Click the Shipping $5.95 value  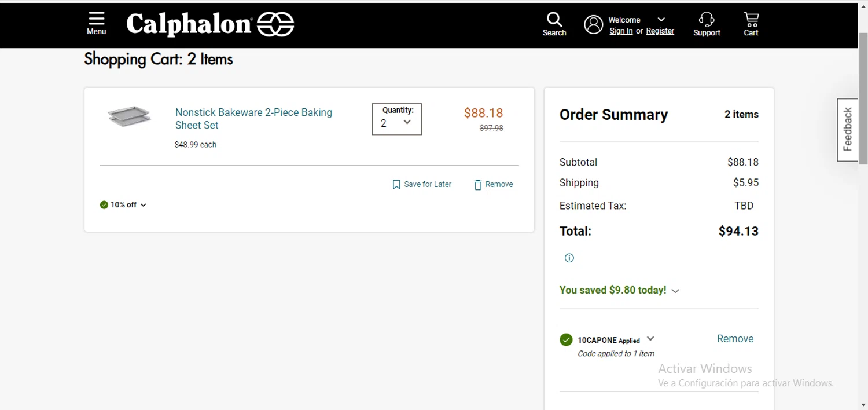coord(746,183)
